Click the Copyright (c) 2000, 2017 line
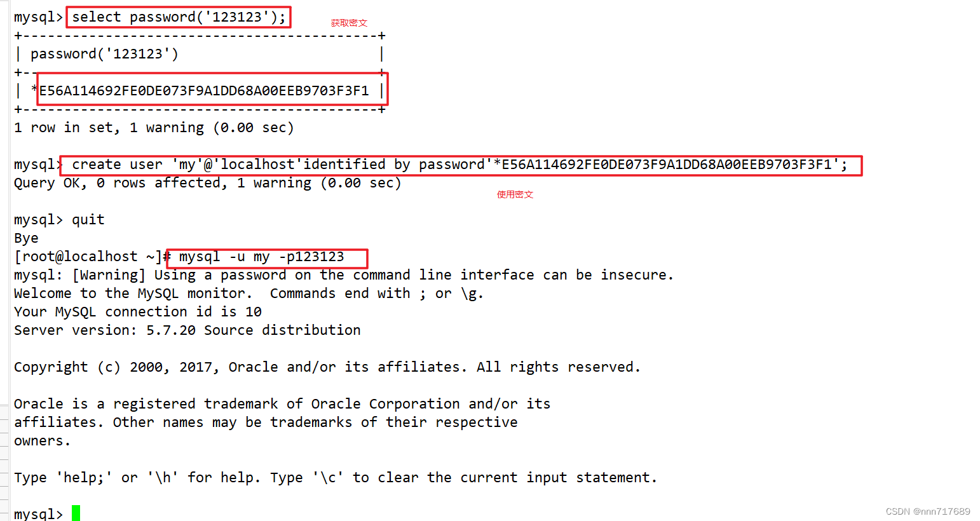Screen dimensions: 980x521 pyautogui.click(x=327, y=367)
